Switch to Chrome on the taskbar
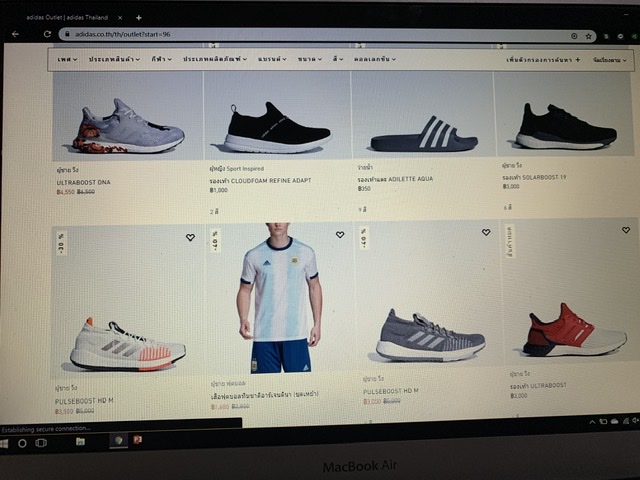The image size is (640, 480). [x=118, y=440]
